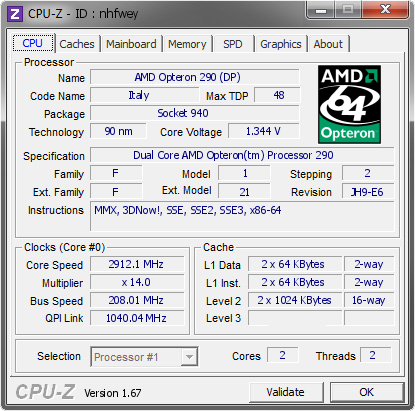The image size is (415, 411).
Task: Select the CPU tab
Action: 33,43
